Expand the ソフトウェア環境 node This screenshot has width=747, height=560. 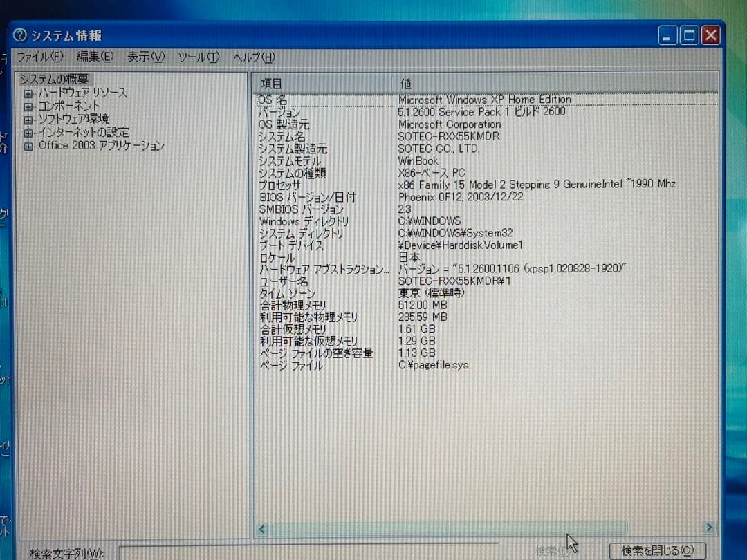pos(28,120)
